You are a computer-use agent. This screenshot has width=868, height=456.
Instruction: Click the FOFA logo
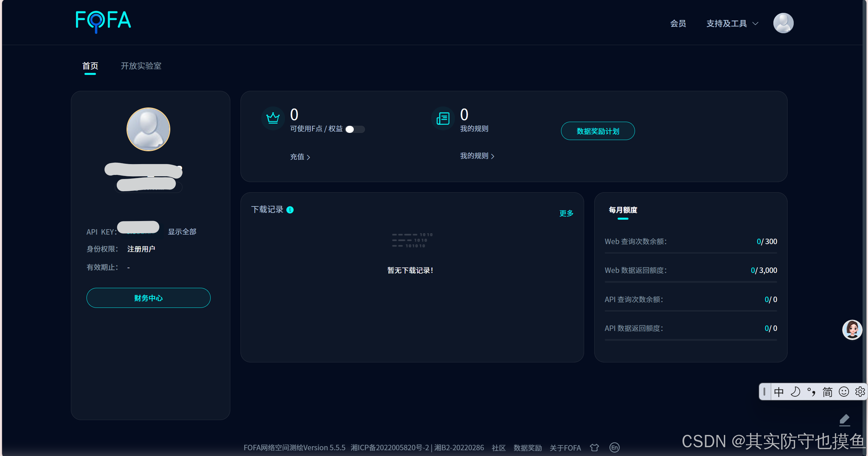103,21
